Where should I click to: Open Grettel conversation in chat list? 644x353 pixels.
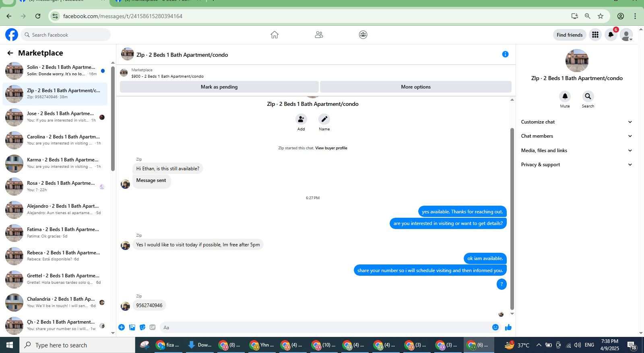pyautogui.click(x=55, y=279)
